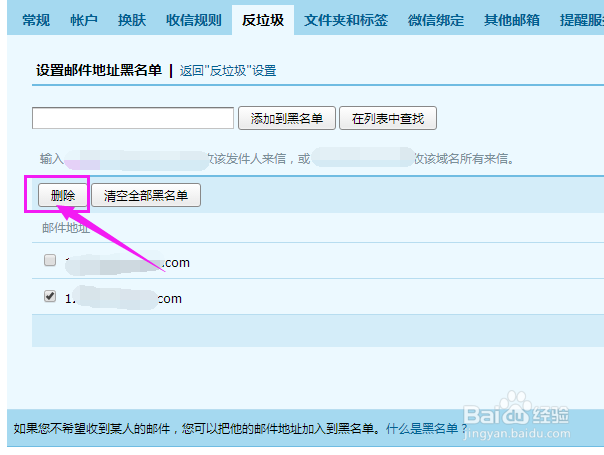Click the 清空全部黑名单 button
604x455 pixels.
146,195
